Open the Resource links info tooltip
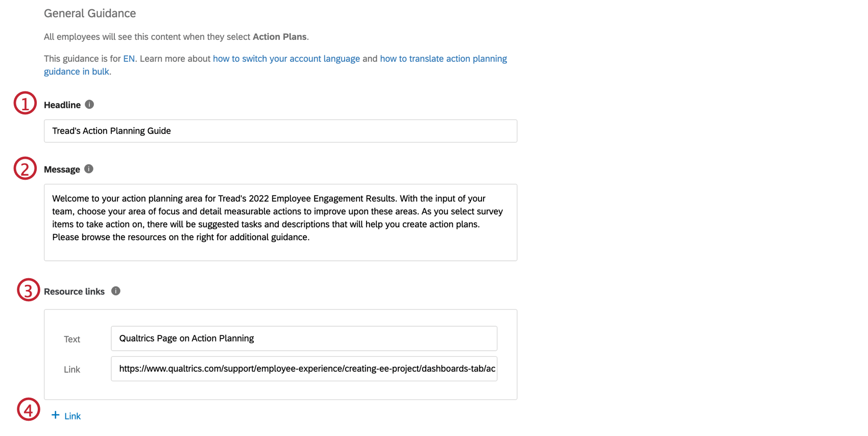This screenshot has height=436, width=868. 116,291
